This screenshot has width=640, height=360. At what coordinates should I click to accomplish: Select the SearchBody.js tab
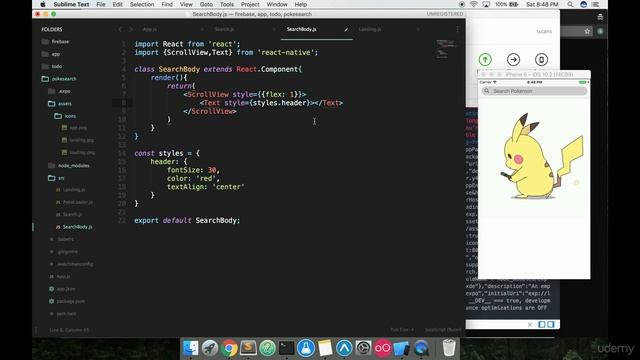click(302, 29)
